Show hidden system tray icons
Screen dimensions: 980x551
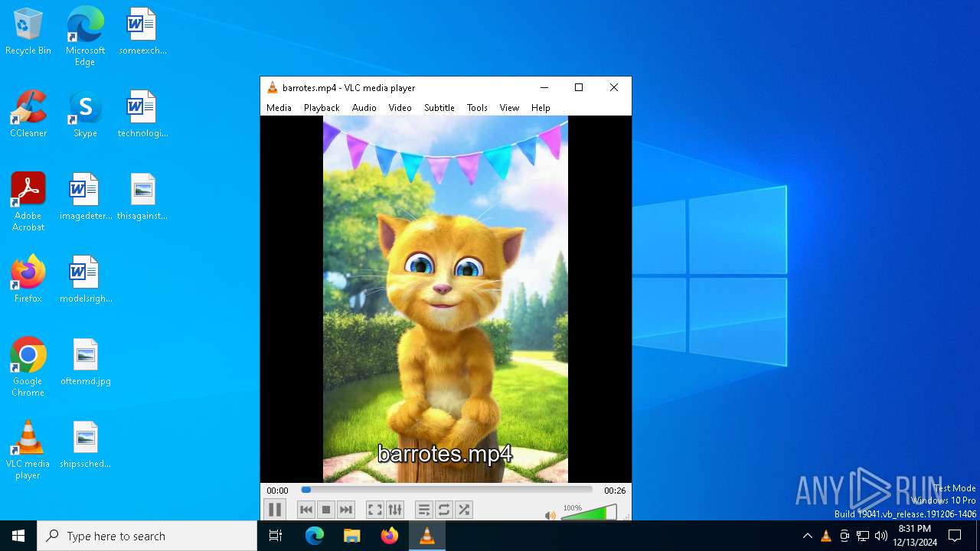(807, 536)
